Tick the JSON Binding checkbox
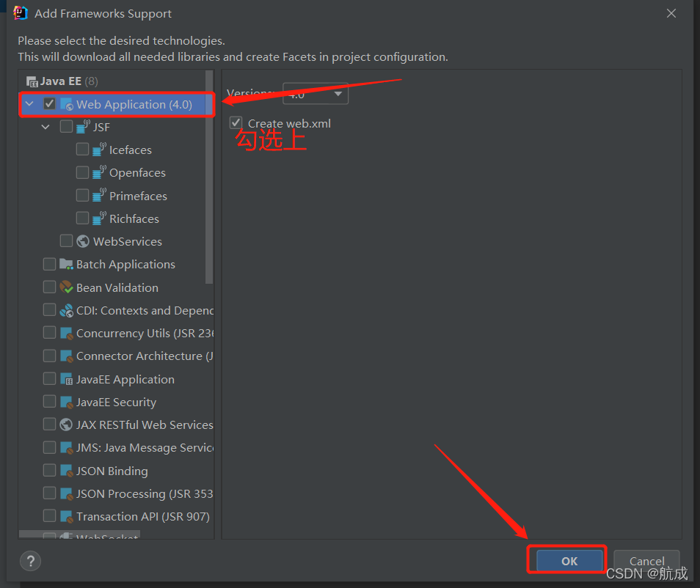The width and height of the screenshot is (700, 588). click(50, 470)
